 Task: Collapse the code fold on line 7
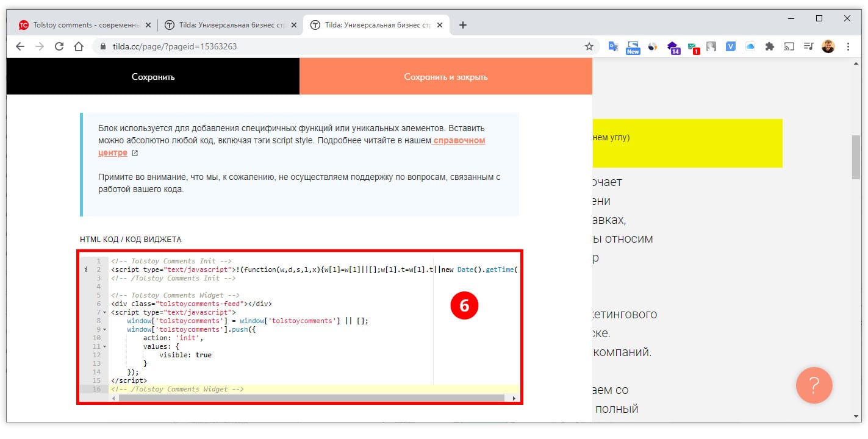105,312
